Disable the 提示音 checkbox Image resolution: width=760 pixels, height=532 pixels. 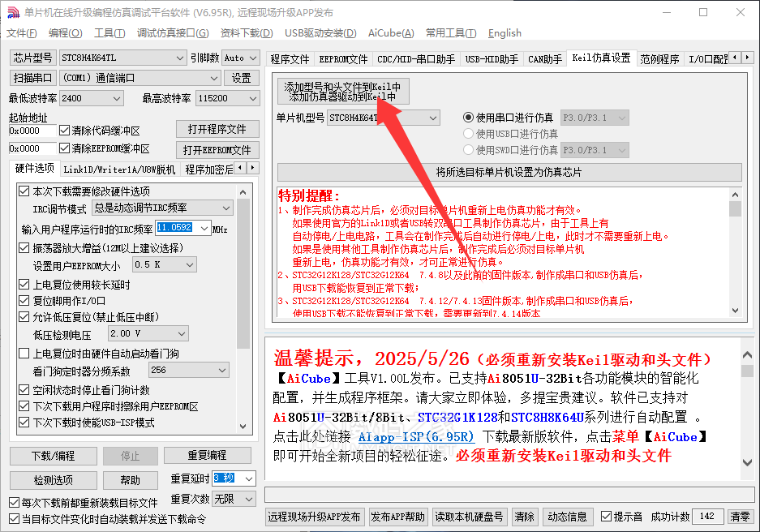point(607,517)
